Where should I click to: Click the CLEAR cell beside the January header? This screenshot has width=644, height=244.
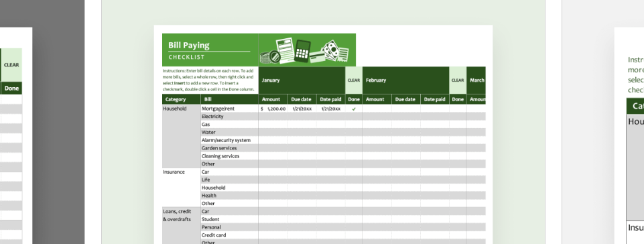click(354, 80)
